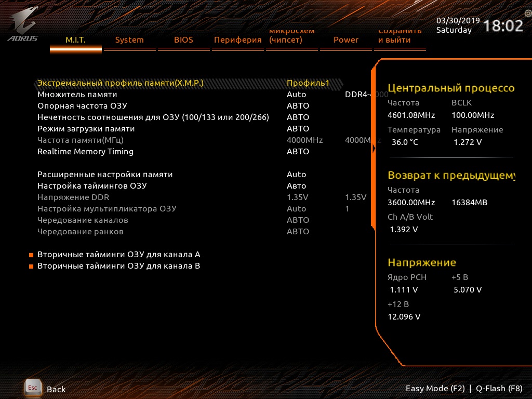This screenshot has width=532, height=399.
Task: Change the Режим загрузки памяти АВТО value
Action: pyautogui.click(x=298, y=129)
